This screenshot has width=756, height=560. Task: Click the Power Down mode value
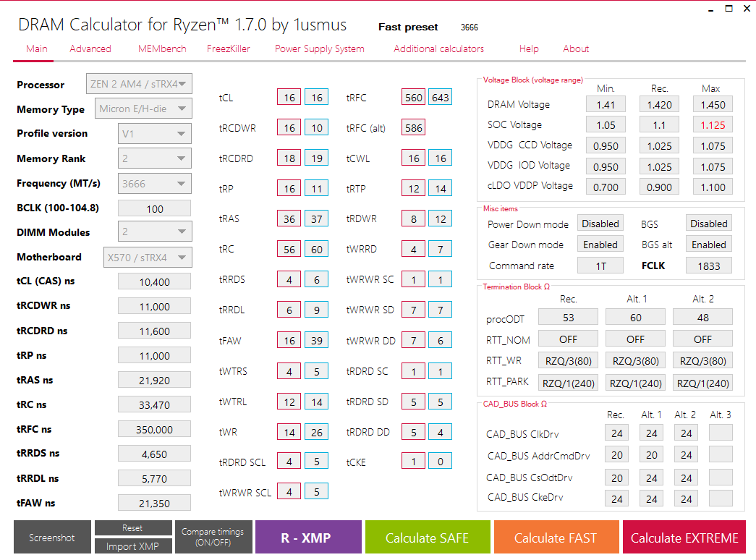(600, 224)
